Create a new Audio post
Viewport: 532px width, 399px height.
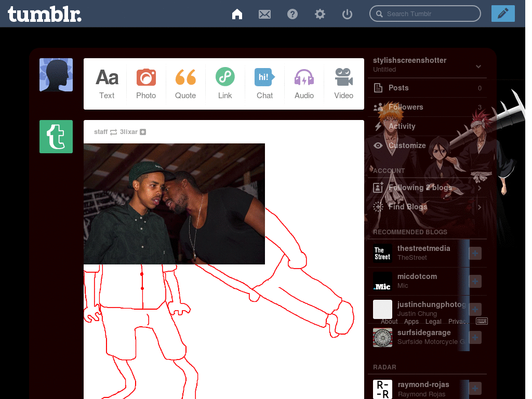304,83
